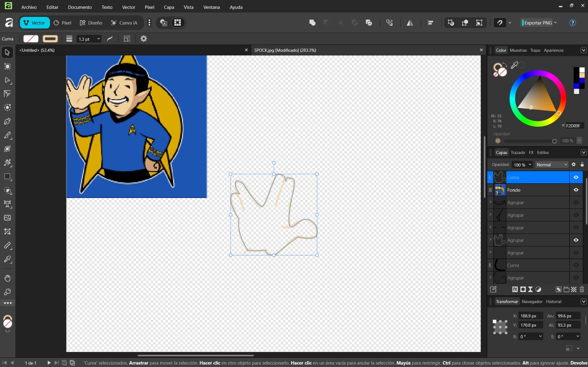Select the Artboard tool

[x=7, y=66]
